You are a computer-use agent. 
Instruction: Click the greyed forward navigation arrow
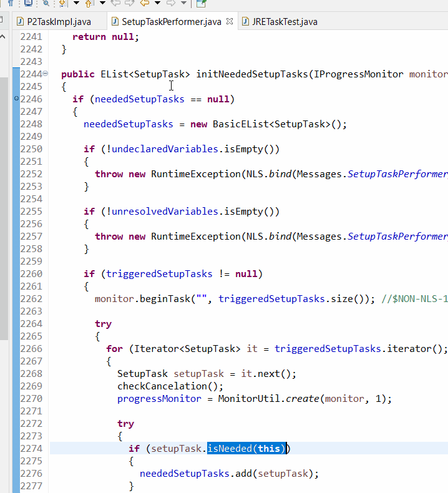point(171,3)
